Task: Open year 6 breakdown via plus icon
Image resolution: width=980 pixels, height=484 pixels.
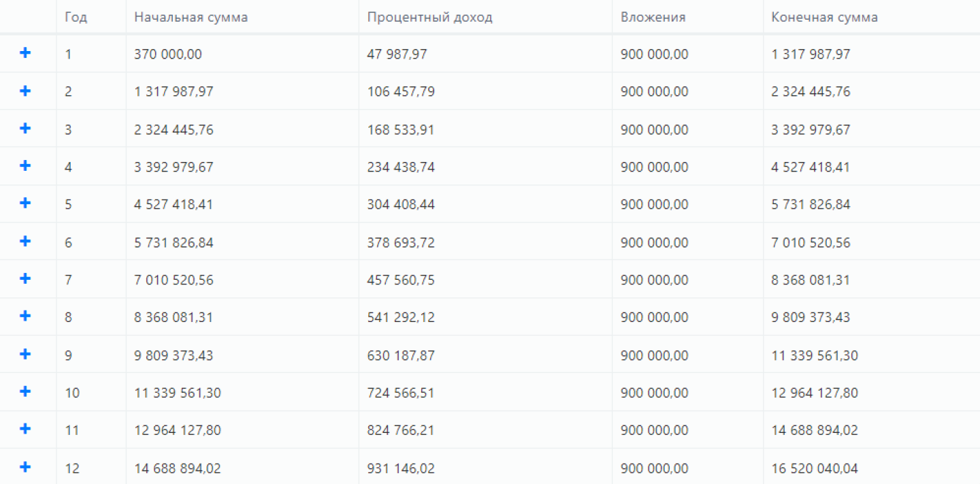Action: (x=25, y=241)
